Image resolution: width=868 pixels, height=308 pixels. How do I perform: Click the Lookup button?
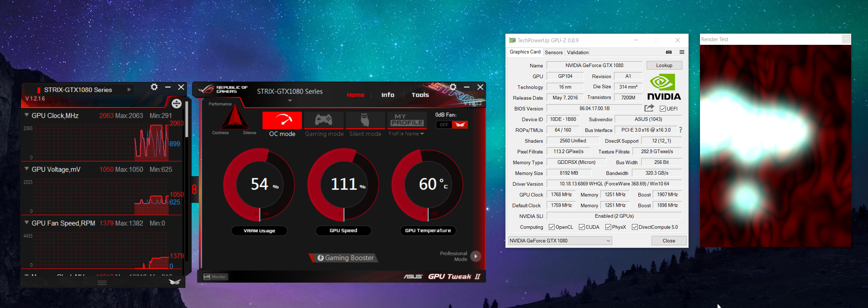(664, 65)
